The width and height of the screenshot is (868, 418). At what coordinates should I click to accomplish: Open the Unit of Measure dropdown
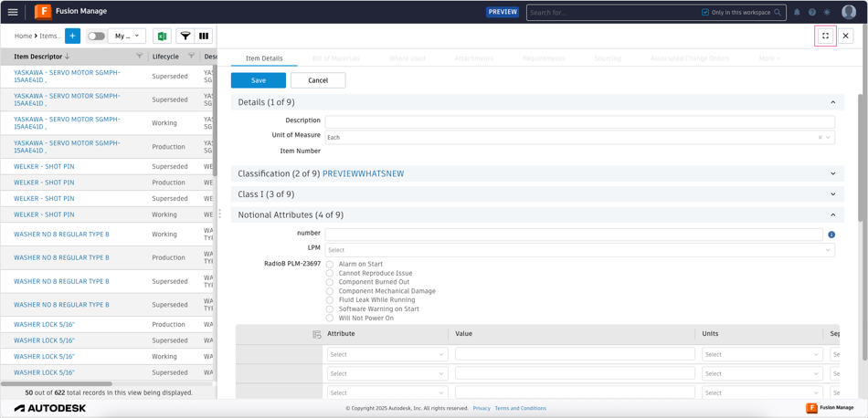click(828, 137)
